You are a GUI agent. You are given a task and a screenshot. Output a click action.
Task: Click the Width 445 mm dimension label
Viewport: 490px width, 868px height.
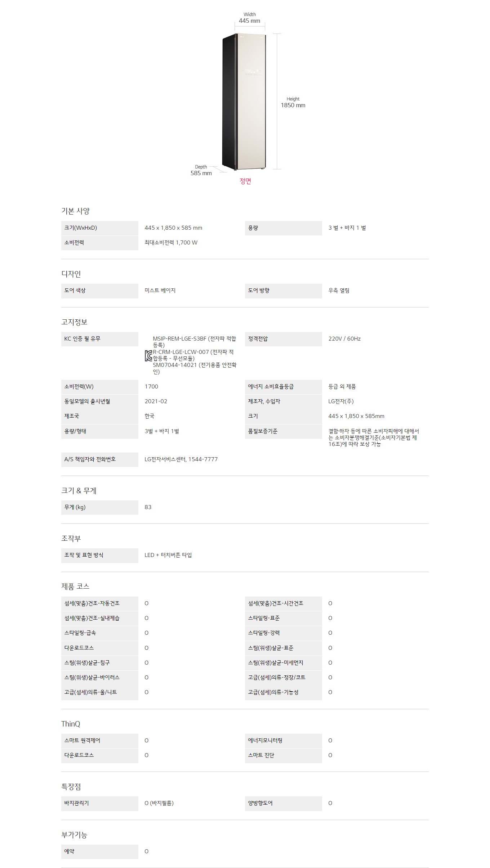coord(249,18)
